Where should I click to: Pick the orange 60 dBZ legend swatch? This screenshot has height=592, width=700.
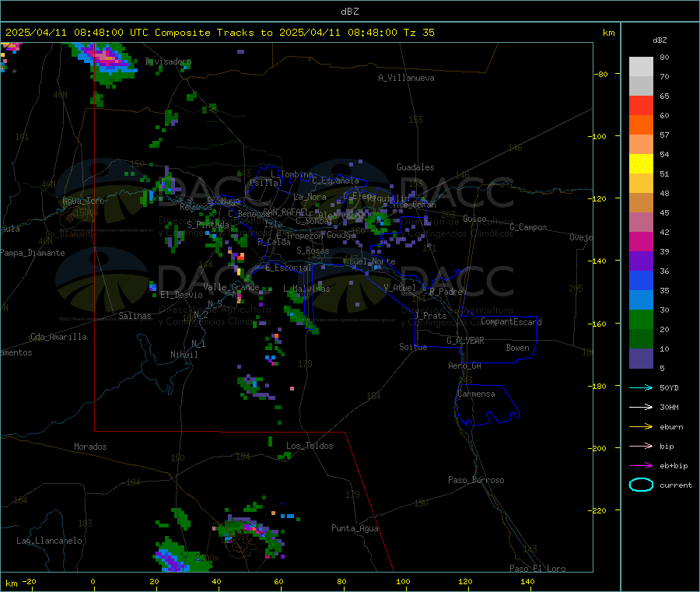(641, 125)
